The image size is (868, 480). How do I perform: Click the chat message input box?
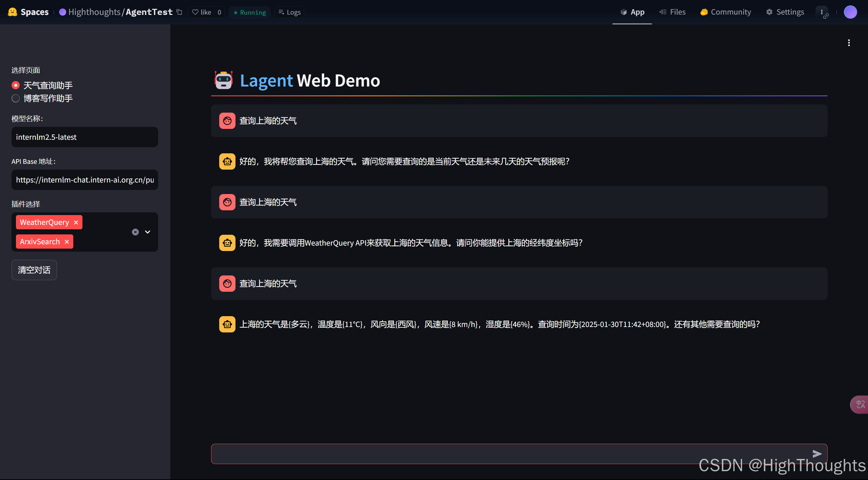(509, 454)
